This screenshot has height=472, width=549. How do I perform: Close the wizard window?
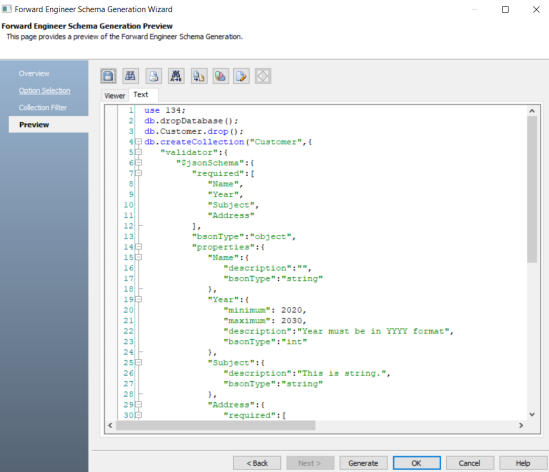tap(536, 9)
